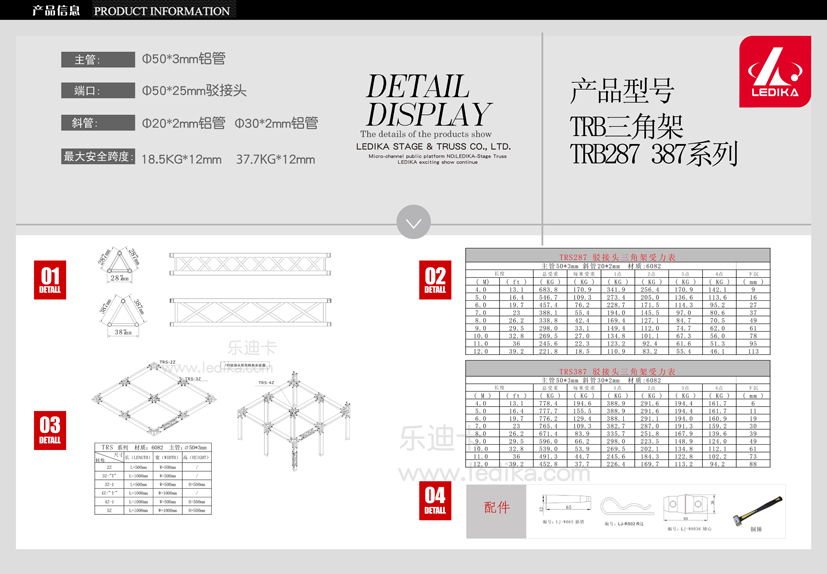Click the 主管 label box

point(98,60)
